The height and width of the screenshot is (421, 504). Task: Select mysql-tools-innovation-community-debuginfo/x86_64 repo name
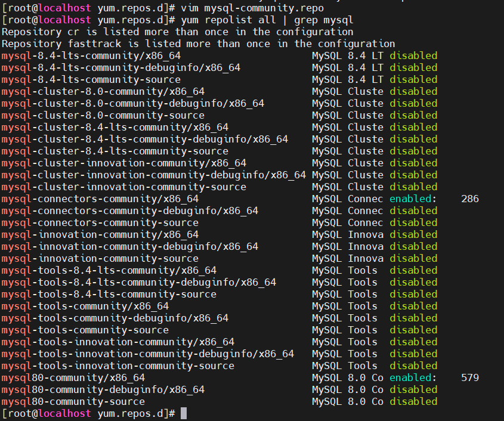[x=148, y=353]
